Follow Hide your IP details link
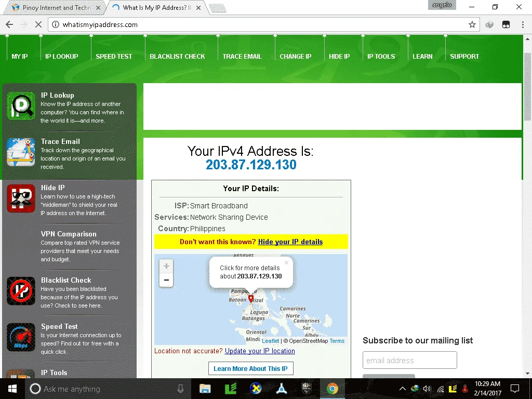This screenshot has height=399, width=532. 290,242
